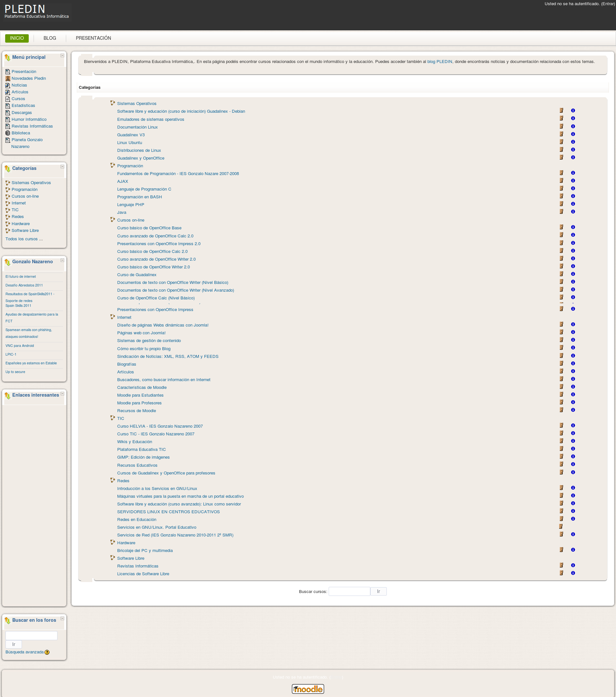The height and width of the screenshot is (697, 616).
Task: Click the Buscar cursos text field
Action: 349,591
